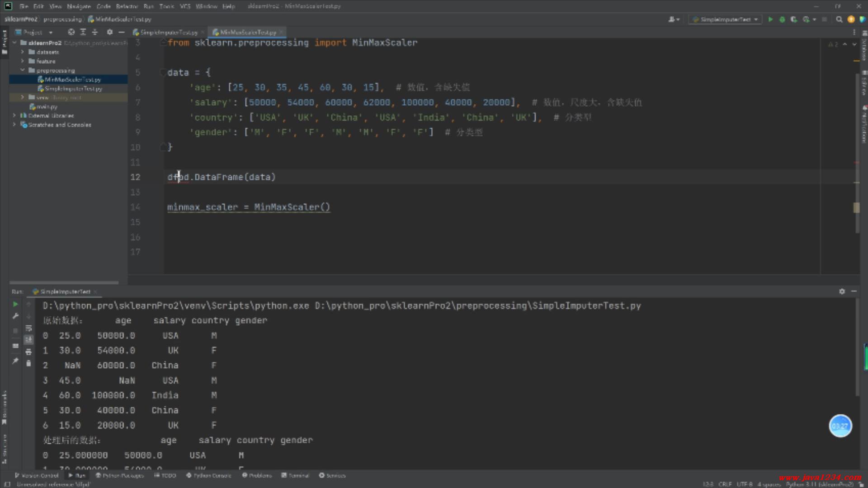Open Run panel settings gear
The width and height of the screenshot is (868, 488).
coord(842,291)
